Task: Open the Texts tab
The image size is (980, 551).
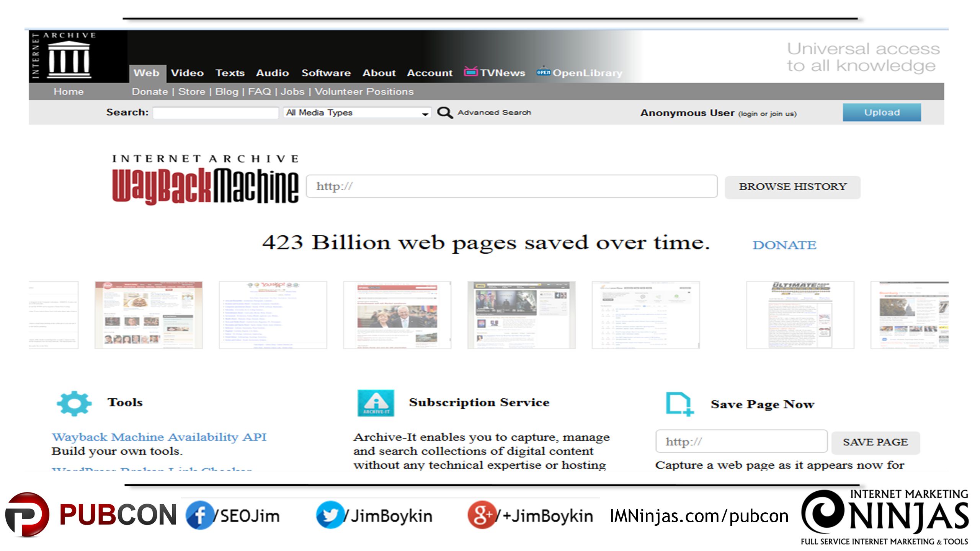Action: pos(230,73)
